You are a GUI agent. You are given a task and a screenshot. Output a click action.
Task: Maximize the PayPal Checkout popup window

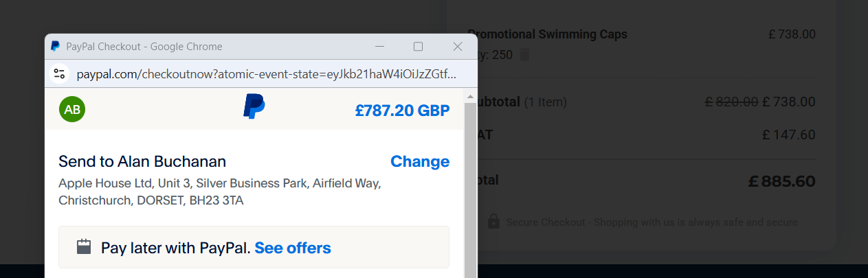(x=418, y=47)
